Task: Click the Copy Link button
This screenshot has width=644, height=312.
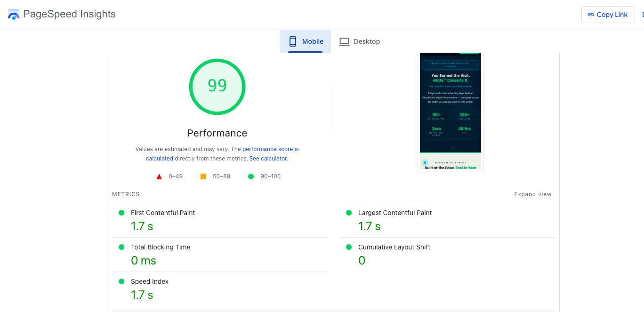Action: [x=608, y=15]
